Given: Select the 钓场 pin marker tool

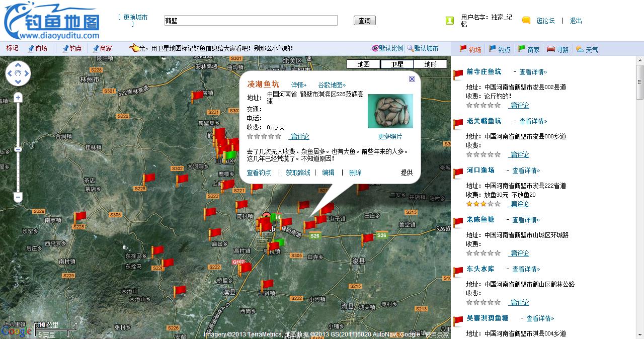Looking at the screenshot, I should coord(38,48).
